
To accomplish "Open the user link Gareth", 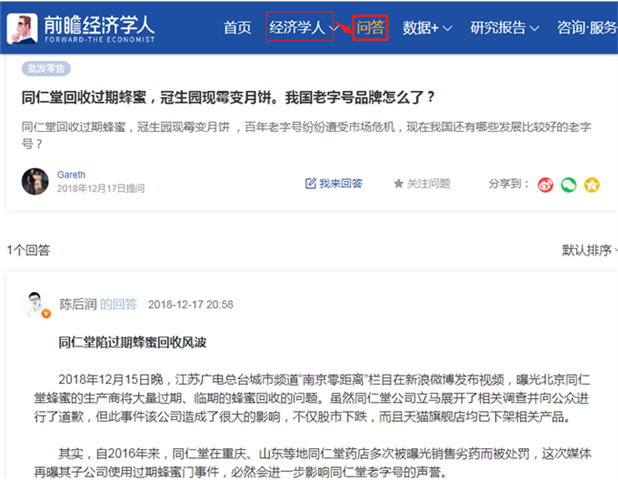I will 71,175.
